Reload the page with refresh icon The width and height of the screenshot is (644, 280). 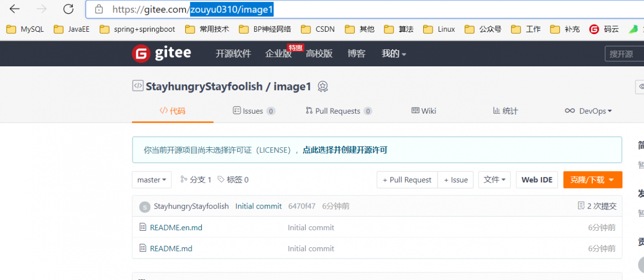click(x=68, y=9)
